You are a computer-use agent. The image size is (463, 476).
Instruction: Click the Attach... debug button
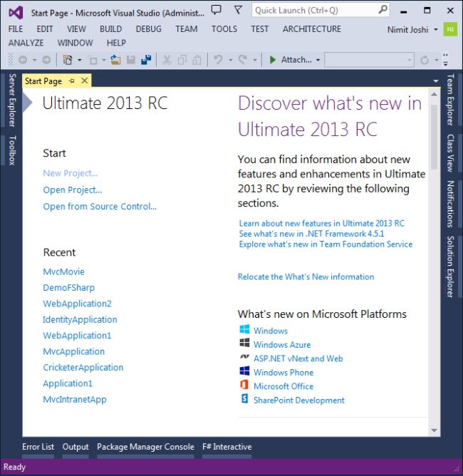296,60
